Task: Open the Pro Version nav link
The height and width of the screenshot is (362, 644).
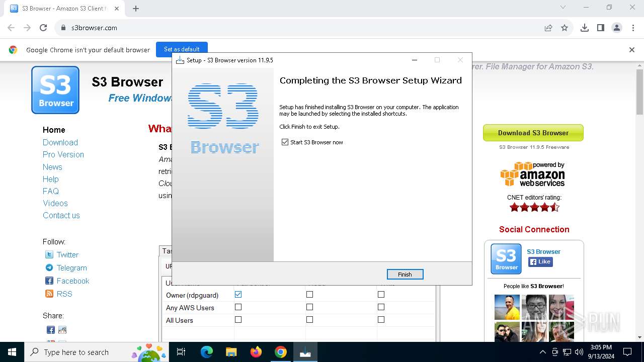Action: (63, 154)
